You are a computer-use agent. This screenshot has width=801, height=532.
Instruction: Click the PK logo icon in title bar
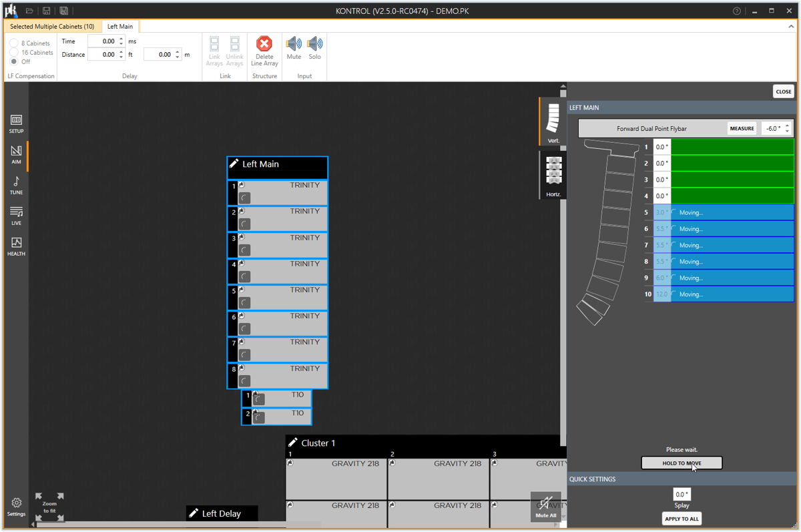coord(11,11)
